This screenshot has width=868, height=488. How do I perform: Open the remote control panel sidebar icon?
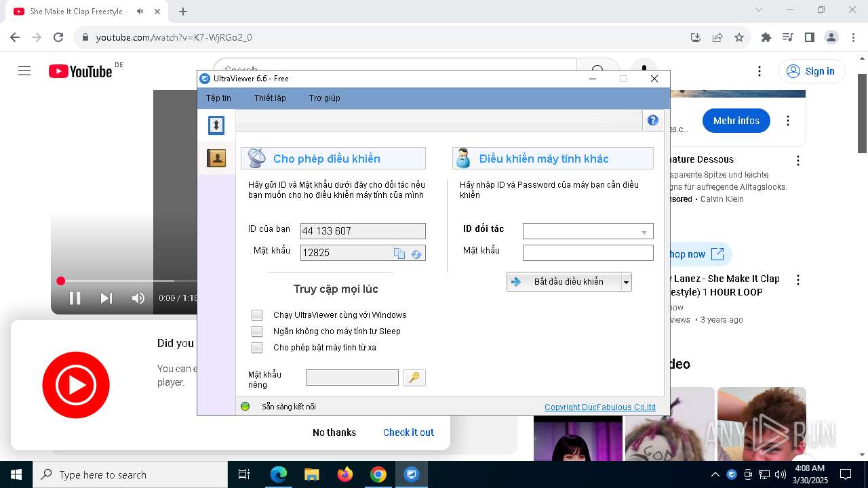[x=216, y=125]
